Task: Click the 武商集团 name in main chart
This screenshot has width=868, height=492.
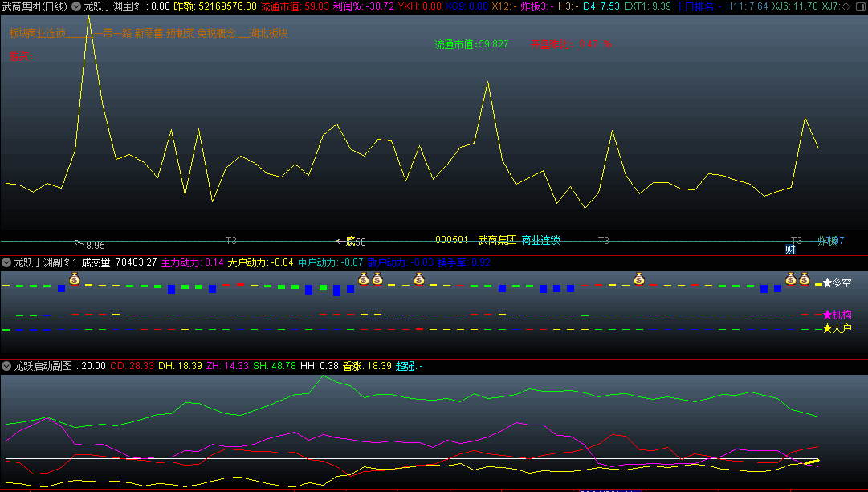Action: (x=498, y=240)
